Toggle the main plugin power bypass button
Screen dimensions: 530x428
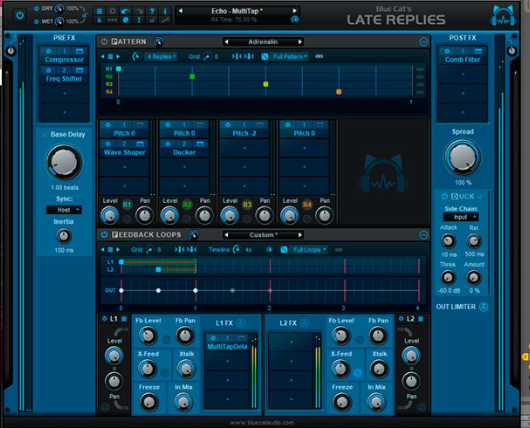point(20,15)
